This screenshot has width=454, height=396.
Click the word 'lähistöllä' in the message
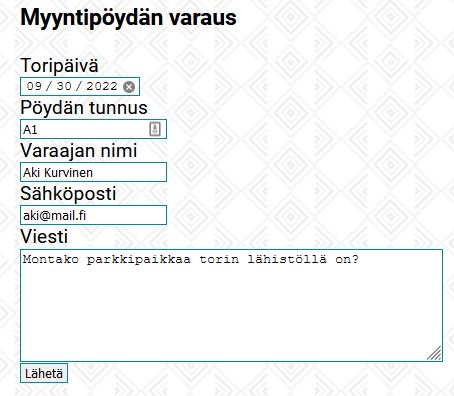click(x=287, y=259)
